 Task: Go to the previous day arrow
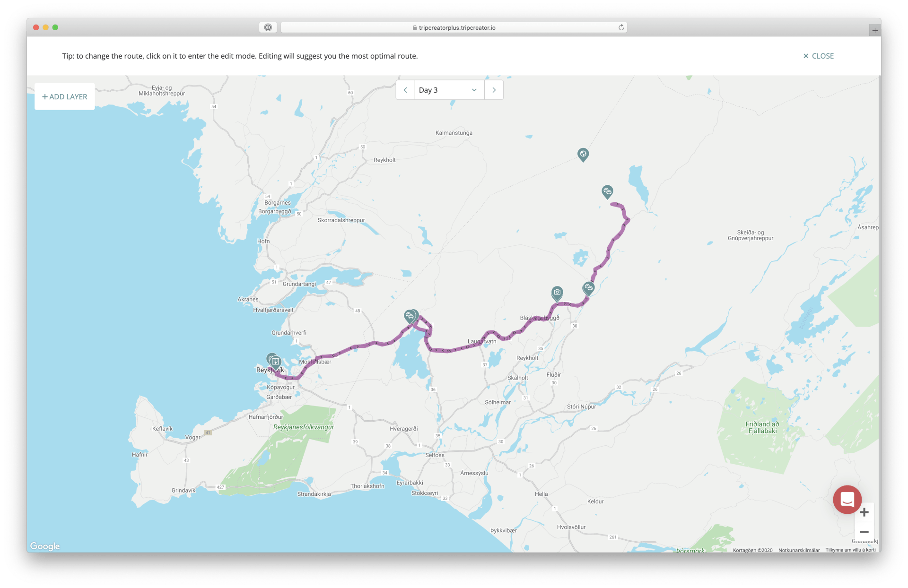pyautogui.click(x=405, y=90)
